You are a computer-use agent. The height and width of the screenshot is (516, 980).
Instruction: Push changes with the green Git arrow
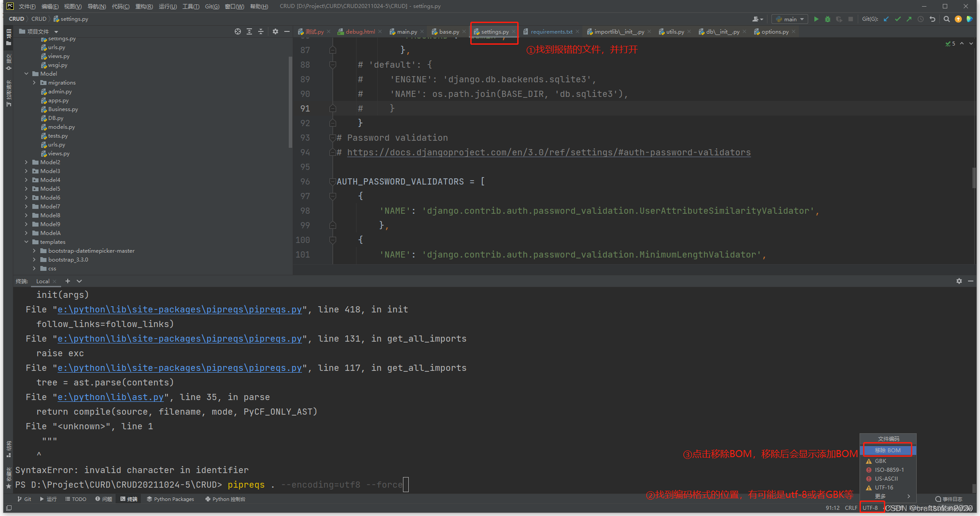point(909,19)
